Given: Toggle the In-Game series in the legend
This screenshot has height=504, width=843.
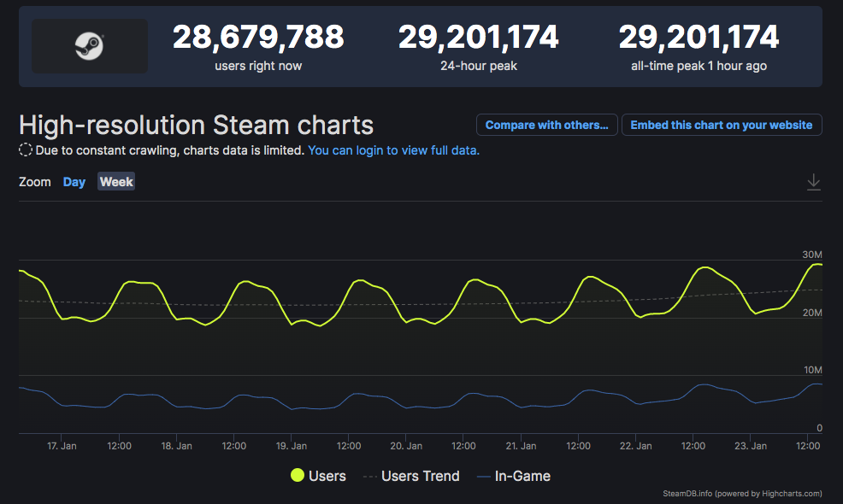Looking at the screenshot, I should coord(513,476).
